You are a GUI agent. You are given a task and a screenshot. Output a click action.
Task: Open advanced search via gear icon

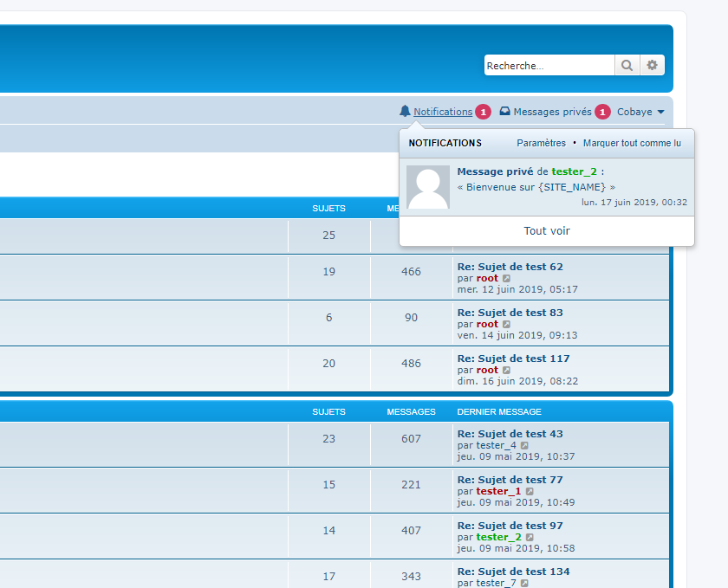653,65
